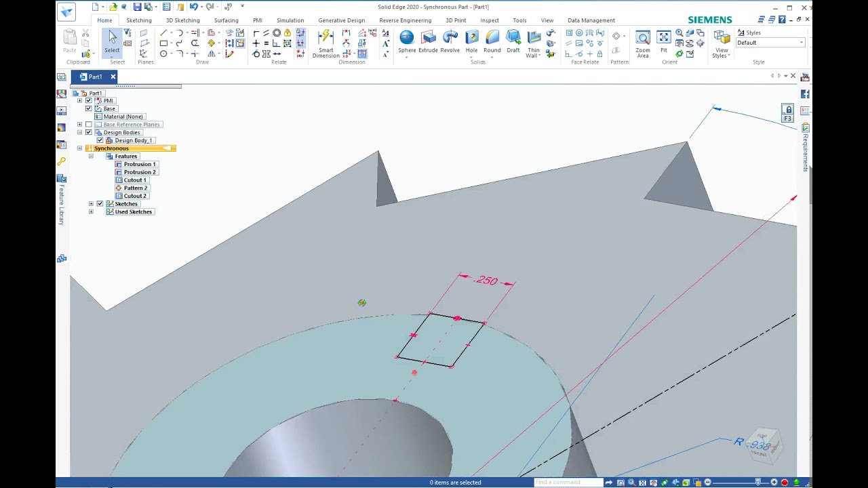Screen dimensions: 868x488
Task: Select Protrusion 2 in feature tree
Action: click(140, 172)
